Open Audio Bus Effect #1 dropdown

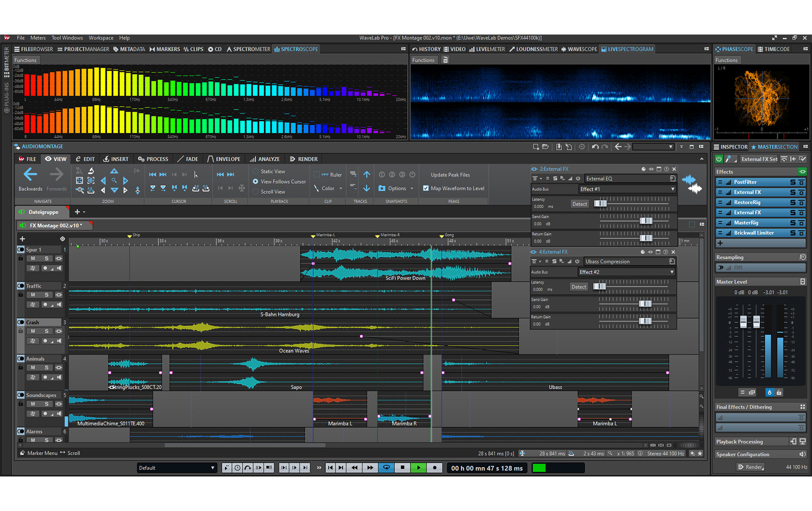pos(628,189)
